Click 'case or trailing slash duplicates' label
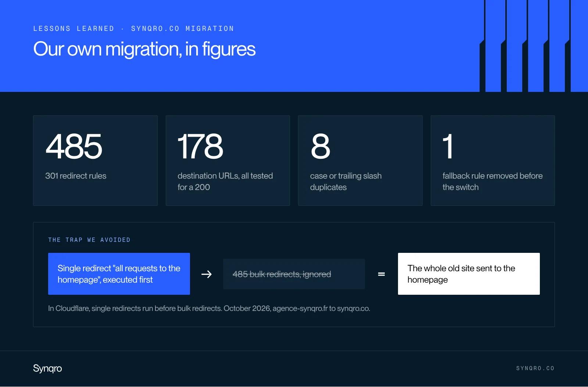 coord(346,182)
